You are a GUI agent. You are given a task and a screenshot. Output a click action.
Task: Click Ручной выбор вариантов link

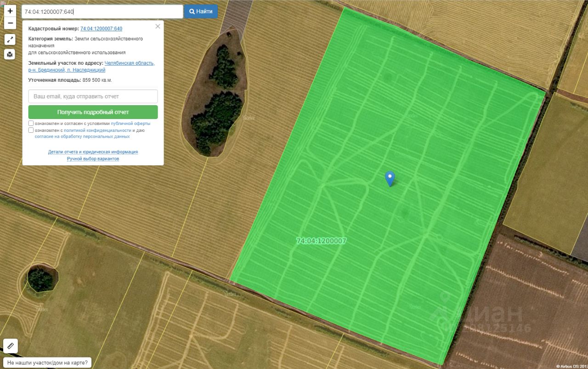click(93, 159)
